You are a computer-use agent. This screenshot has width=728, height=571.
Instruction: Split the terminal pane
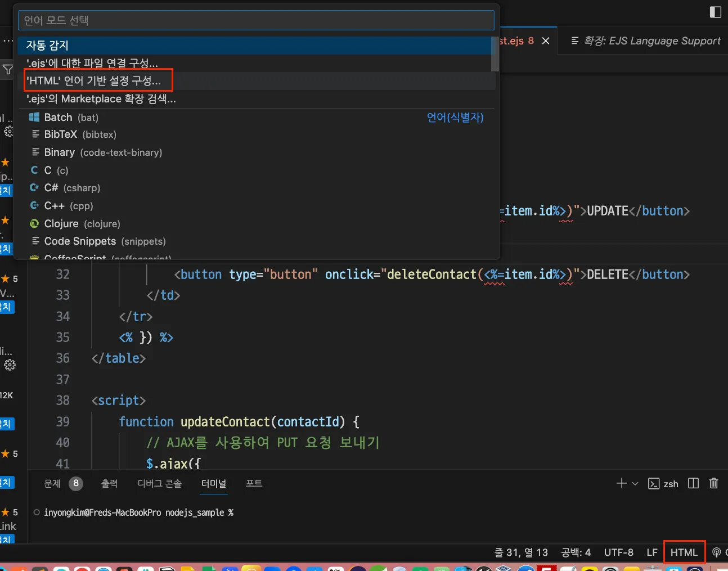[693, 483]
